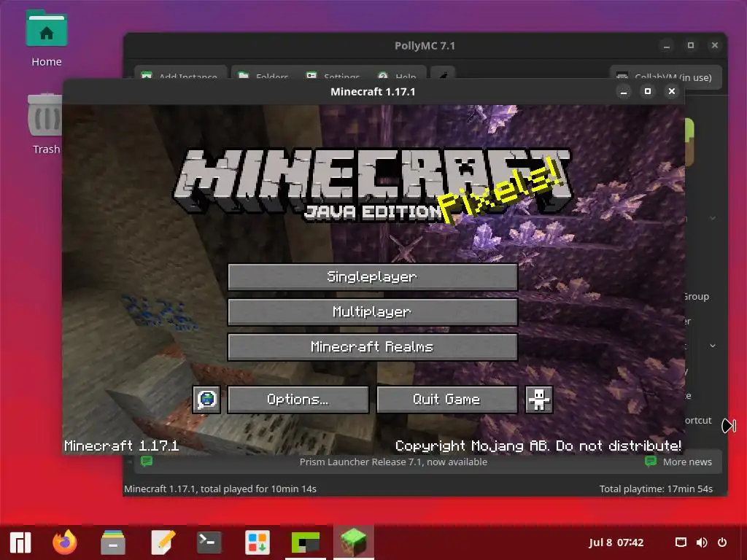Close the PollyMC 7.1 window
This screenshot has width=747, height=560.
click(715, 45)
